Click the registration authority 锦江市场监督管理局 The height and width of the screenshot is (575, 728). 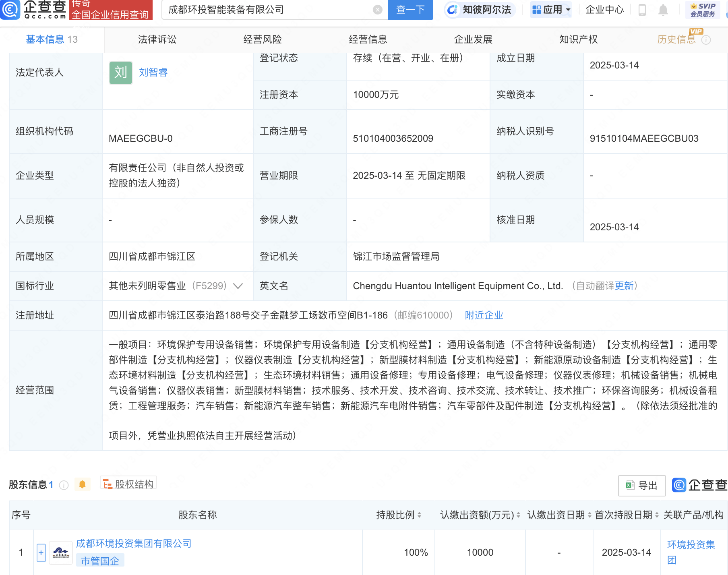click(x=396, y=256)
